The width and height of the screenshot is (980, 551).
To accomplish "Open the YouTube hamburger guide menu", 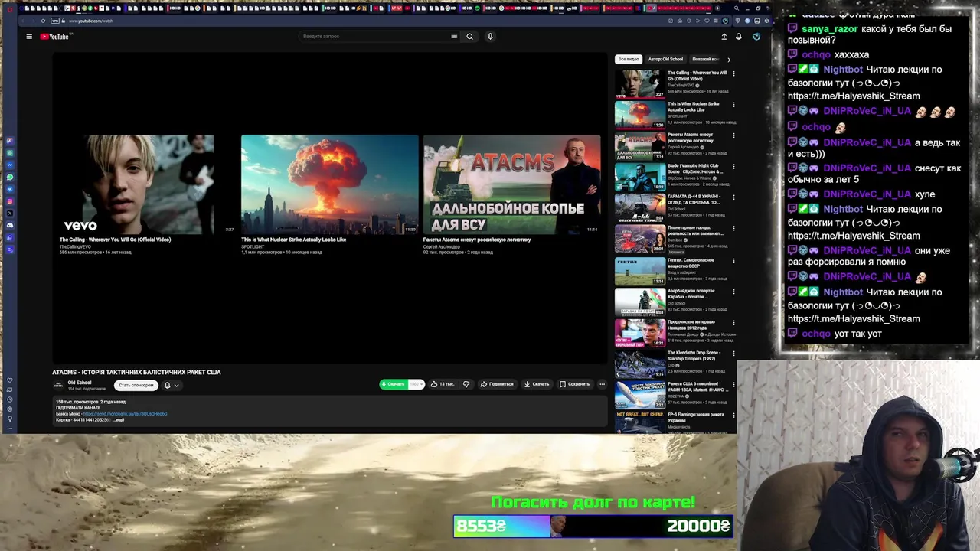I will [29, 37].
